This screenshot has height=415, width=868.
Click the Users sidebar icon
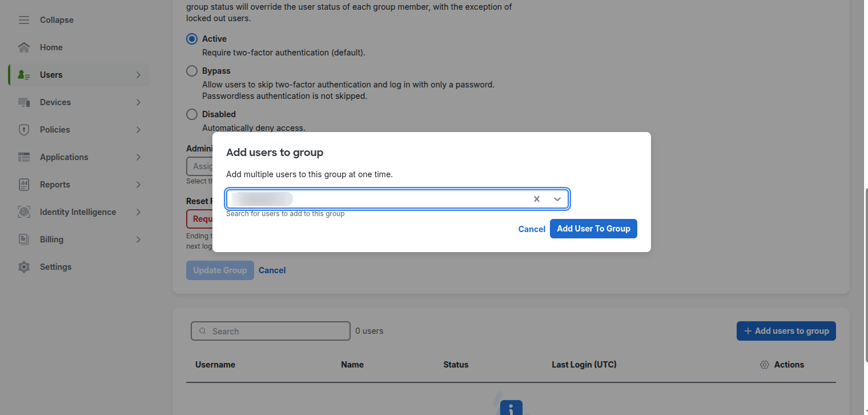click(x=23, y=75)
